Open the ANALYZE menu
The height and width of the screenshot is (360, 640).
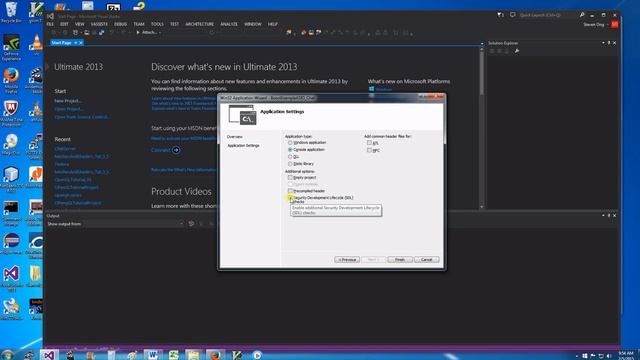click(229, 24)
